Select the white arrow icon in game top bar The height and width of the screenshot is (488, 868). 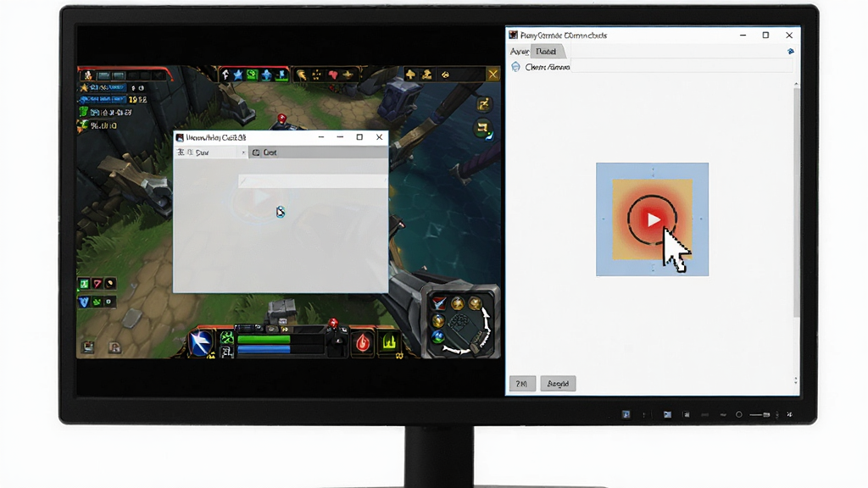tap(225, 75)
